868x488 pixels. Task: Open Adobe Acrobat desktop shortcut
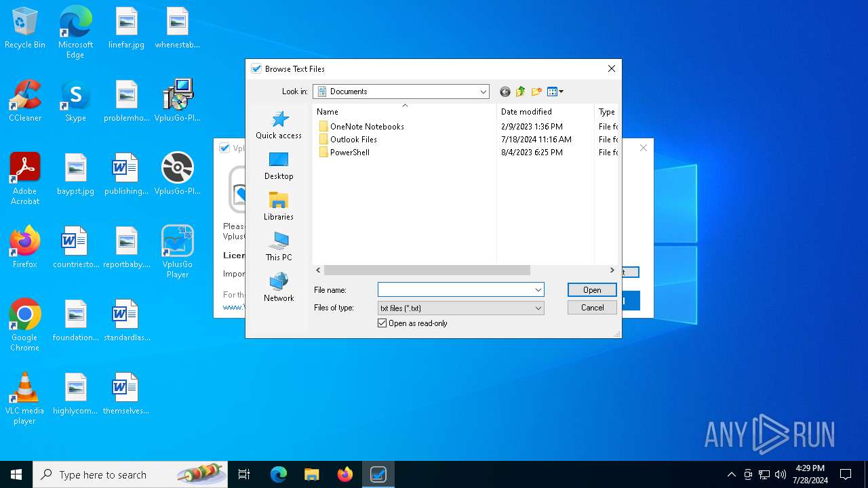pos(25,179)
